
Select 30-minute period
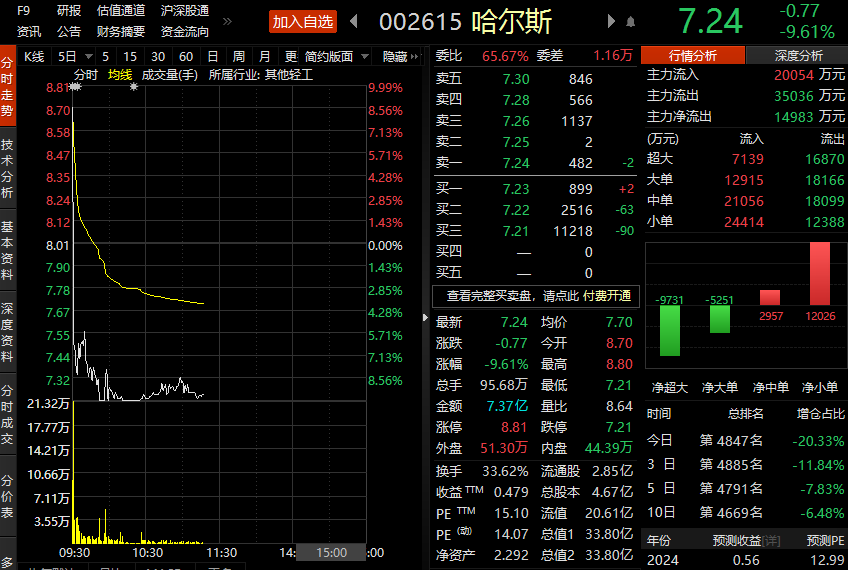[x=158, y=56]
